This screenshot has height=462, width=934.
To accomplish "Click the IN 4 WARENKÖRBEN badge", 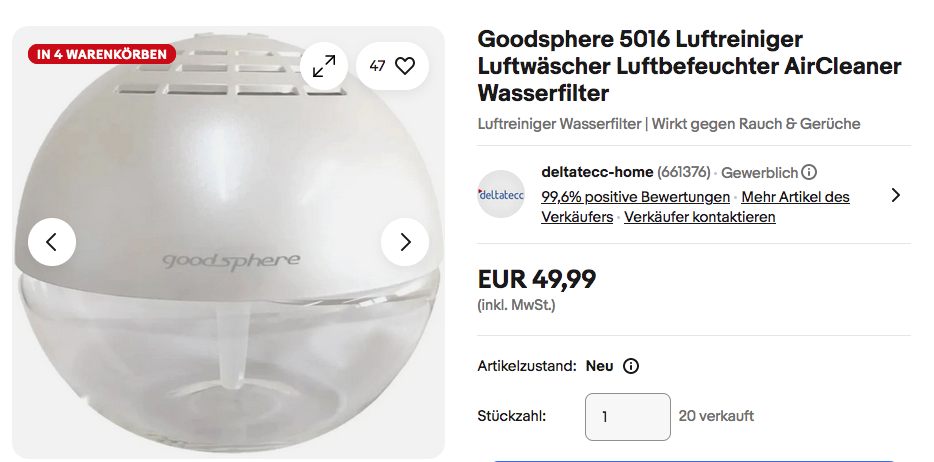I will (102, 54).
